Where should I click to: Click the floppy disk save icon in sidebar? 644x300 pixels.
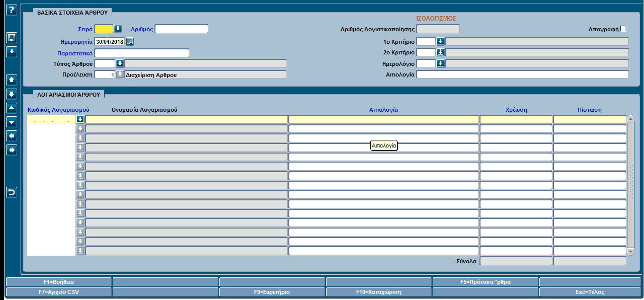[12, 38]
